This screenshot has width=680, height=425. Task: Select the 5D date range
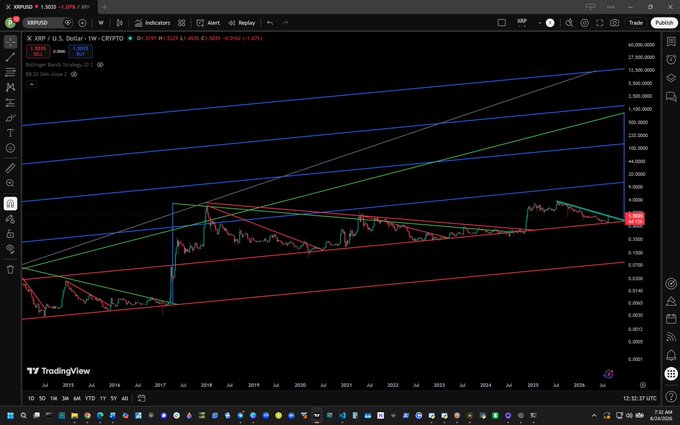click(42, 398)
